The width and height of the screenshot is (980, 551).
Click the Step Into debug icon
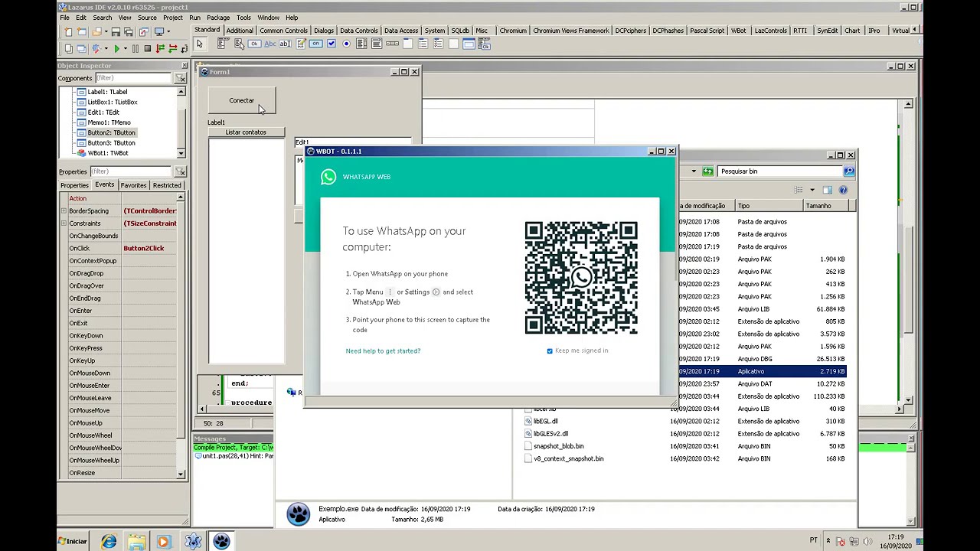(160, 49)
